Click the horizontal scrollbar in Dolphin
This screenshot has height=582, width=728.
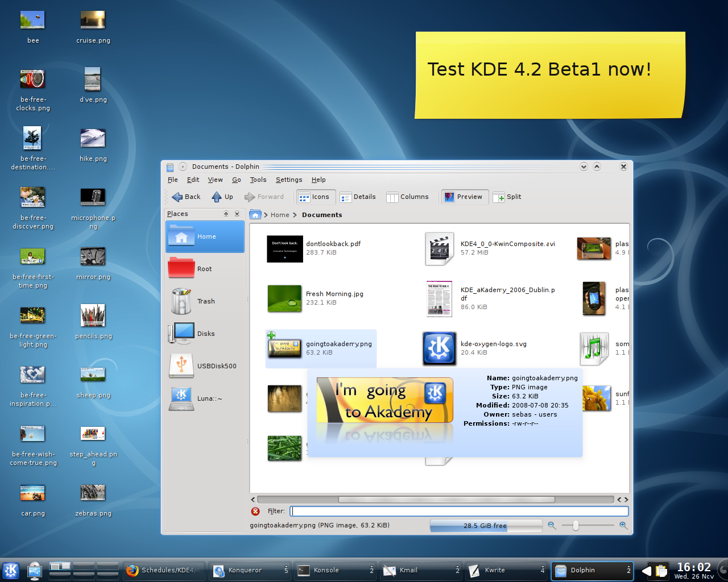click(446, 500)
